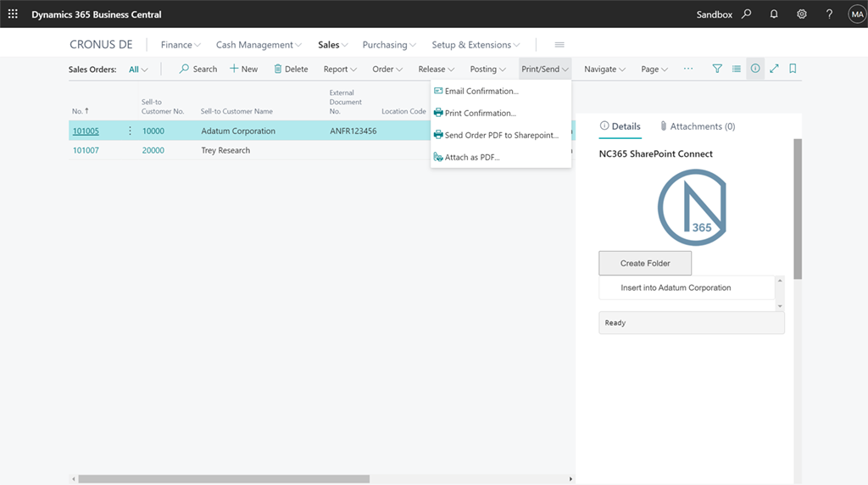Click Search in the Sales Orders toolbar
Screen dimensions: 868x485
click(x=198, y=69)
